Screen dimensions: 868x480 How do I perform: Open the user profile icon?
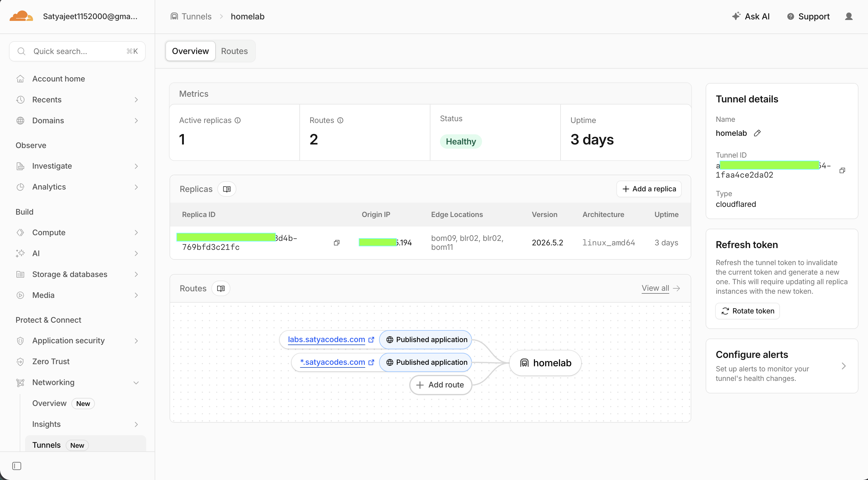coord(849,16)
